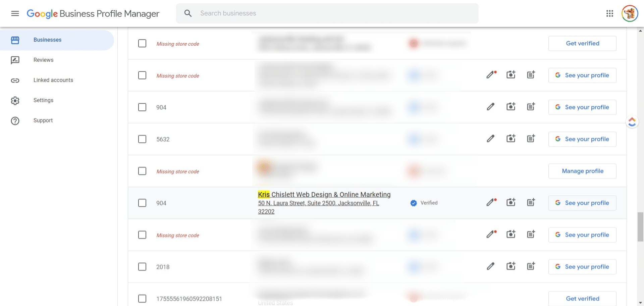Click the Verified status text
Viewport: 644px width, 306px height.
[x=429, y=203]
